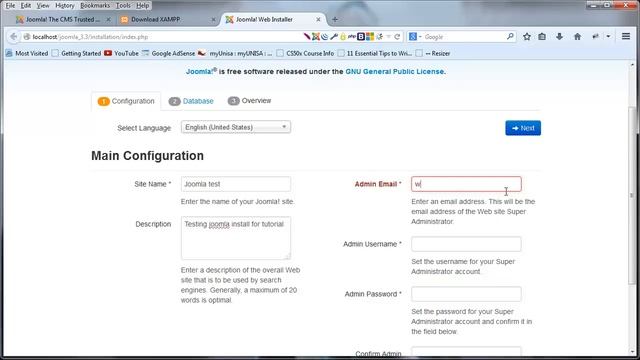The image size is (640, 360).
Task: Click the php icon in the address bar
Action: pyautogui.click(x=352, y=36)
